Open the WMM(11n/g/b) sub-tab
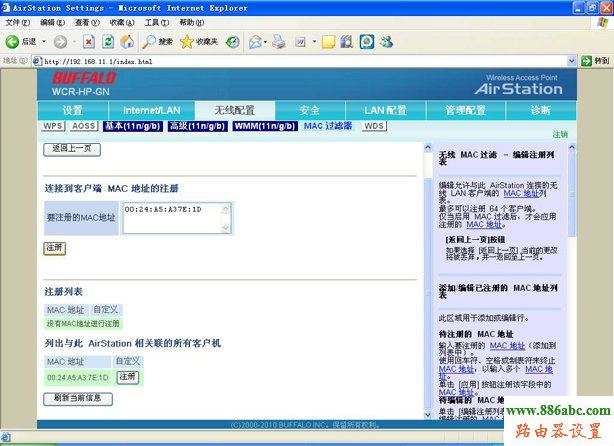This screenshot has height=446, width=614. point(265,126)
